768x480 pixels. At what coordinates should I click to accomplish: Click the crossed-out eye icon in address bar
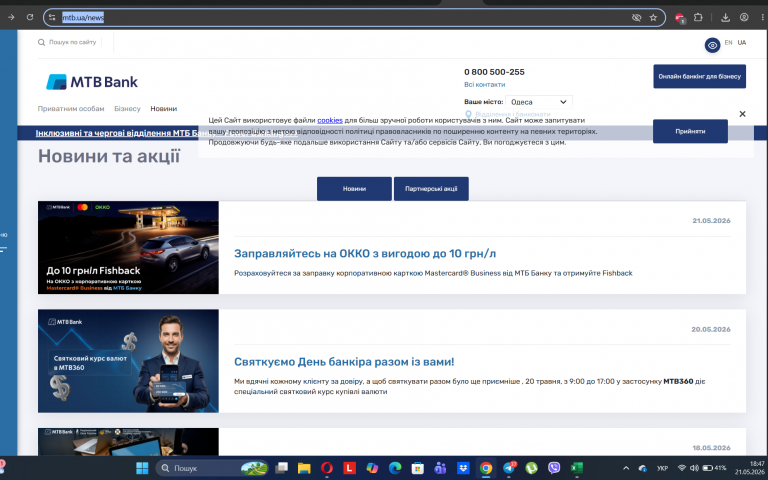[x=636, y=18]
